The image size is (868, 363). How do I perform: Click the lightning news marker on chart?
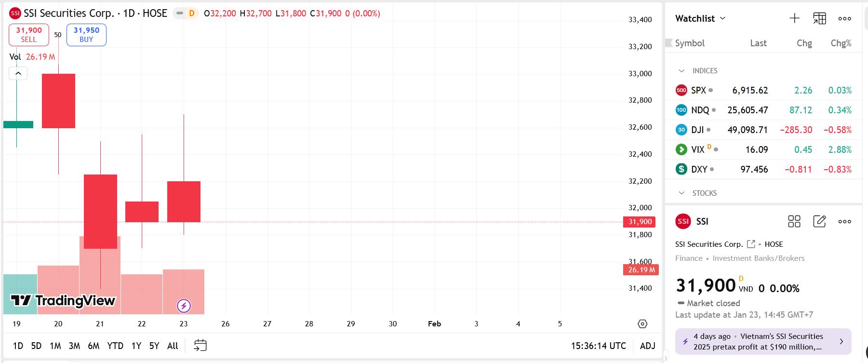tap(184, 306)
